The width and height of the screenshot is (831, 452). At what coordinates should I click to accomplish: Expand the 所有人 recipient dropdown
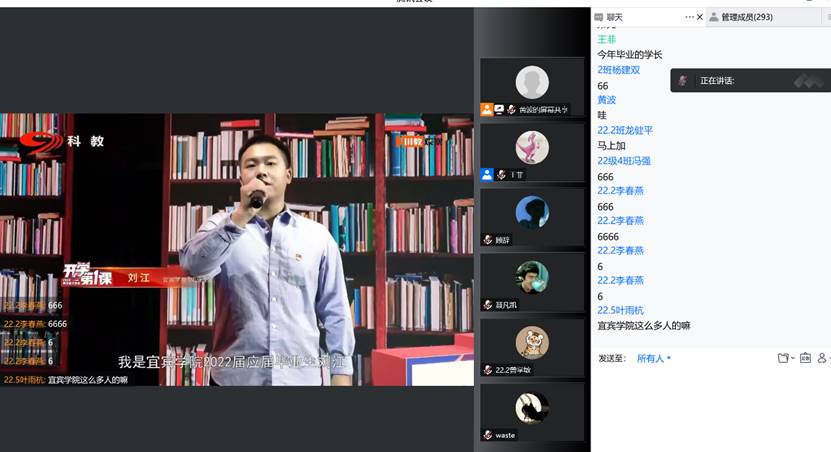click(x=654, y=358)
